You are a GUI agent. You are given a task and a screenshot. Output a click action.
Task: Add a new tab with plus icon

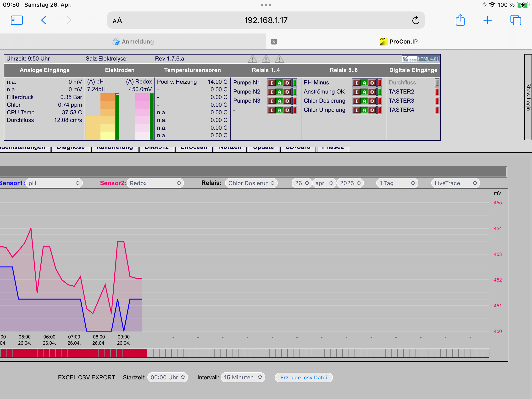click(x=487, y=20)
